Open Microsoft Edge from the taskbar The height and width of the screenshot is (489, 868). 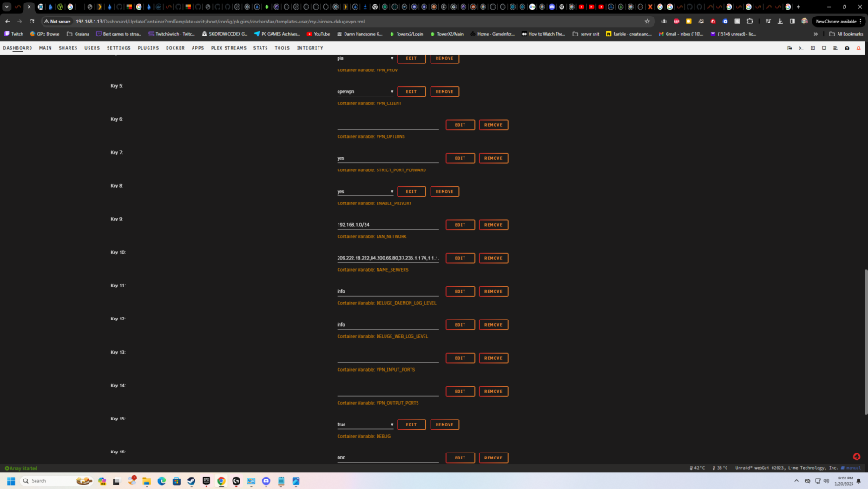[x=161, y=480]
